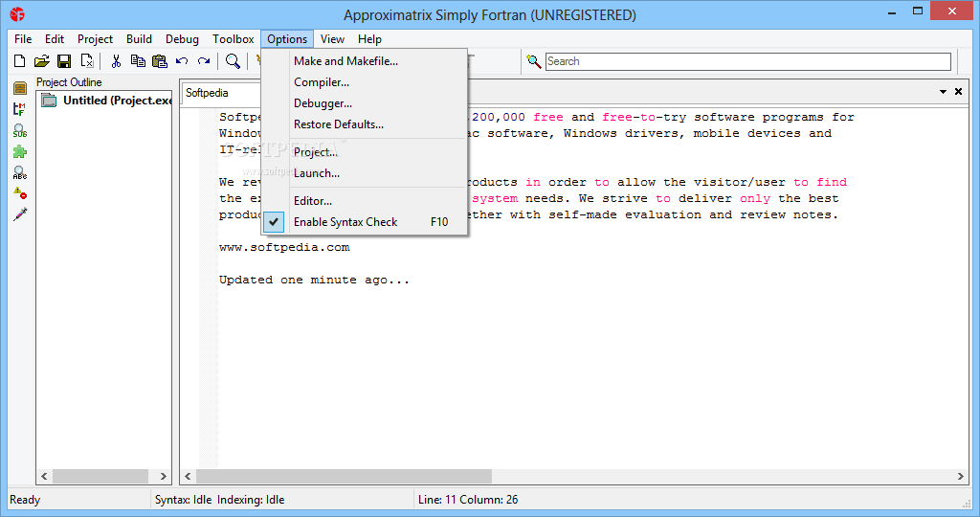980x517 pixels.
Task: Open the warnings and errors panel icon
Action: coord(20,193)
